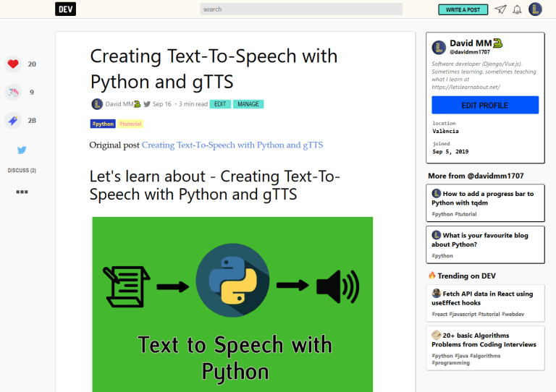Click the 'València' location text

(445, 132)
